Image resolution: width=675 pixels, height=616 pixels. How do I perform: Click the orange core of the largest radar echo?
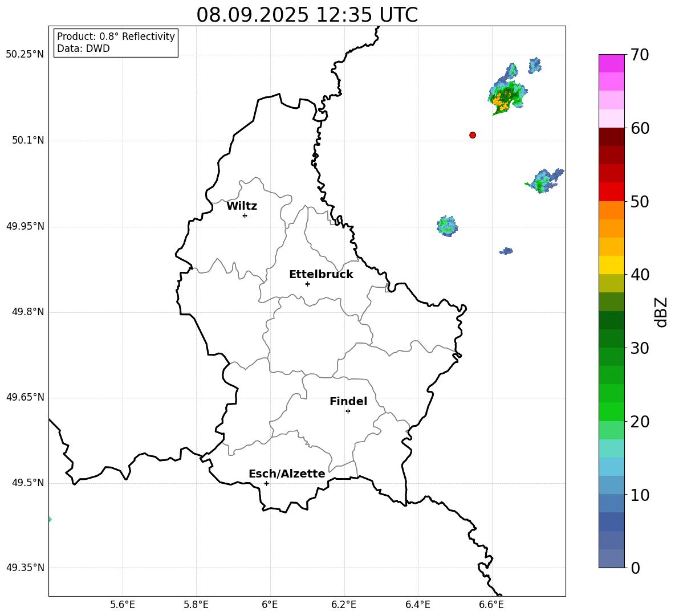pos(502,103)
